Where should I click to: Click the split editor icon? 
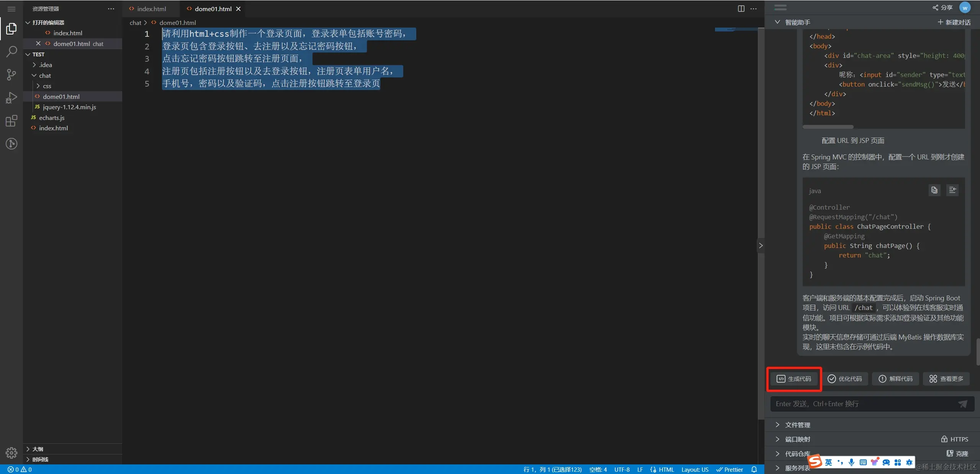tap(741, 8)
